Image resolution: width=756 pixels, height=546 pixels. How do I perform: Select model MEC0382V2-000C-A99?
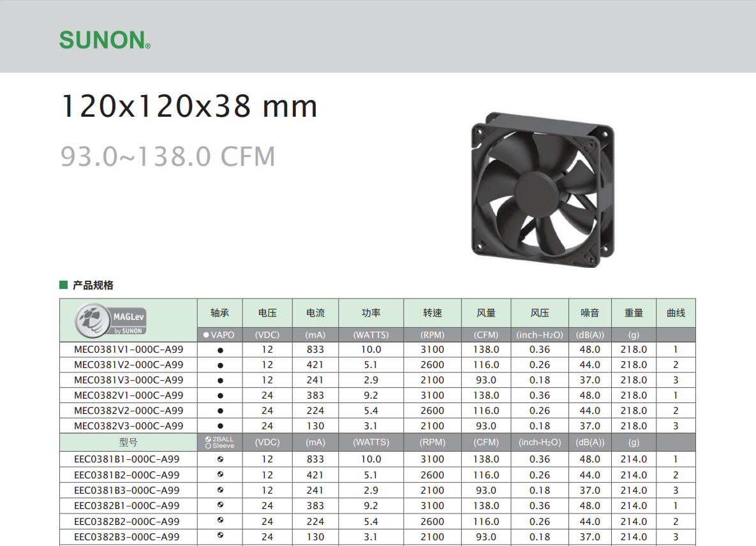129,411
